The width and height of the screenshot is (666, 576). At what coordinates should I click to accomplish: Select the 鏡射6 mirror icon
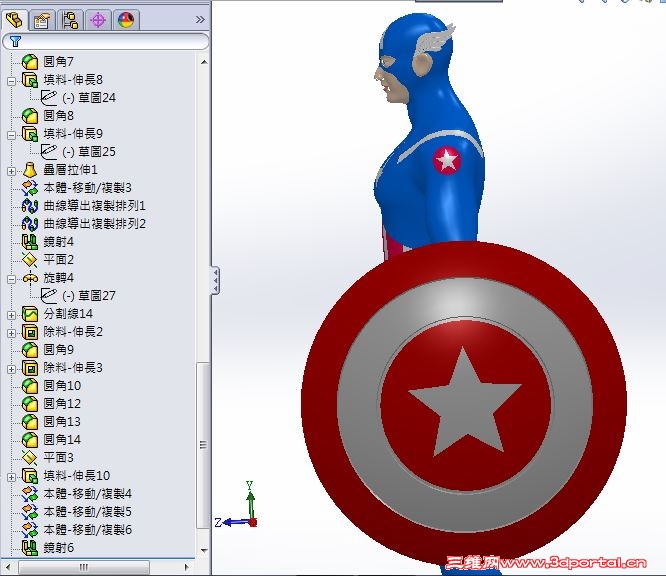tap(30, 548)
